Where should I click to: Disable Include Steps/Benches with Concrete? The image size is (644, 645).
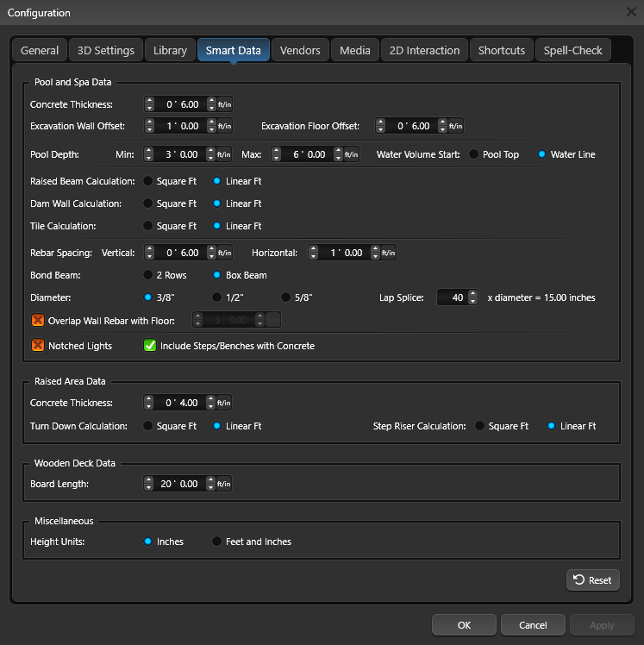[149, 346]
